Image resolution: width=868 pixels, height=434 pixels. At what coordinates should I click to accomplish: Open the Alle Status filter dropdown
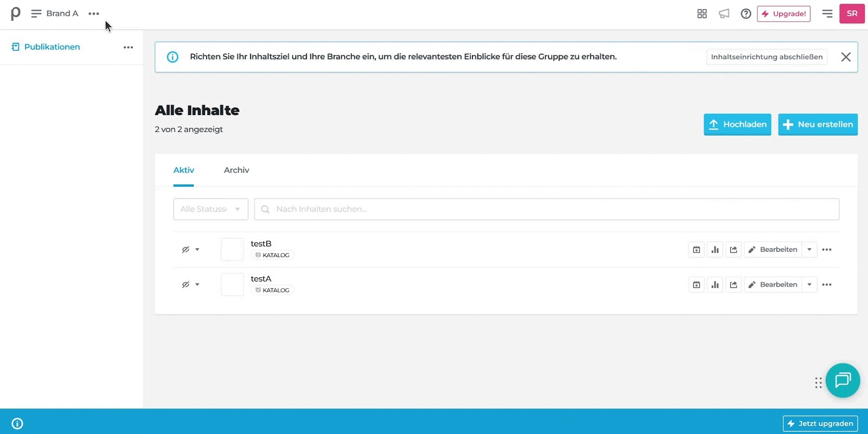pyautogui.click(x=210, y=209)
